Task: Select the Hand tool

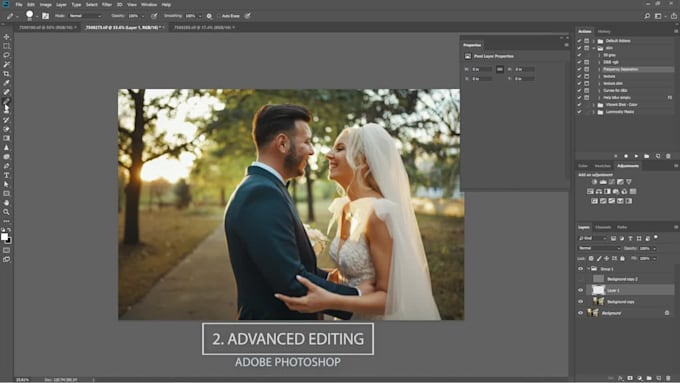Action: point(7,203)
